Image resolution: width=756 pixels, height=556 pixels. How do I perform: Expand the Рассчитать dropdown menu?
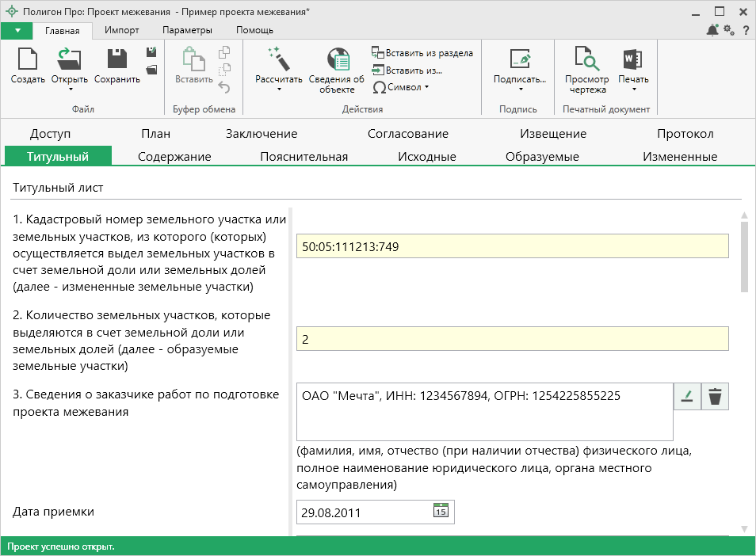click(279, 89)
